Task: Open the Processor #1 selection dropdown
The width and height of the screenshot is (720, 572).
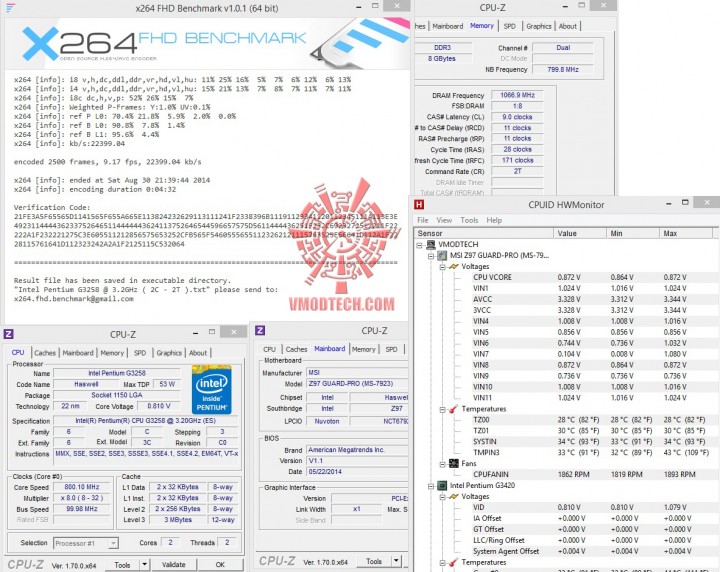Action: (x=113, y=543)
